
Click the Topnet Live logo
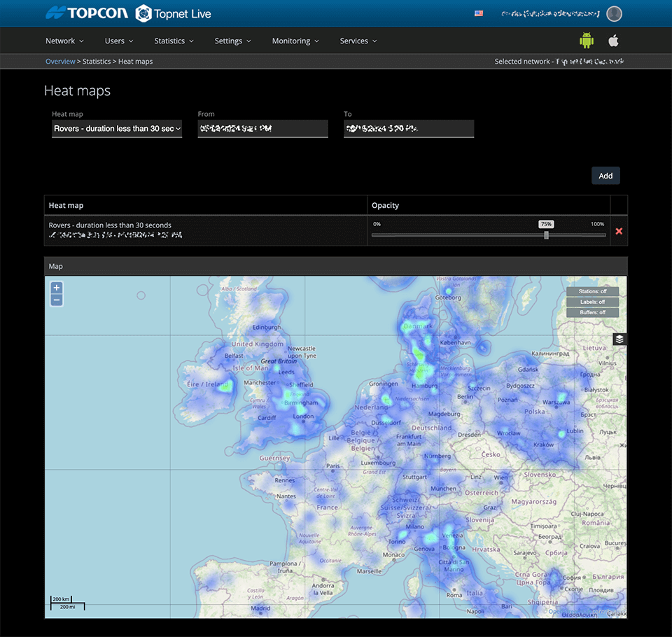coord(173,13)
